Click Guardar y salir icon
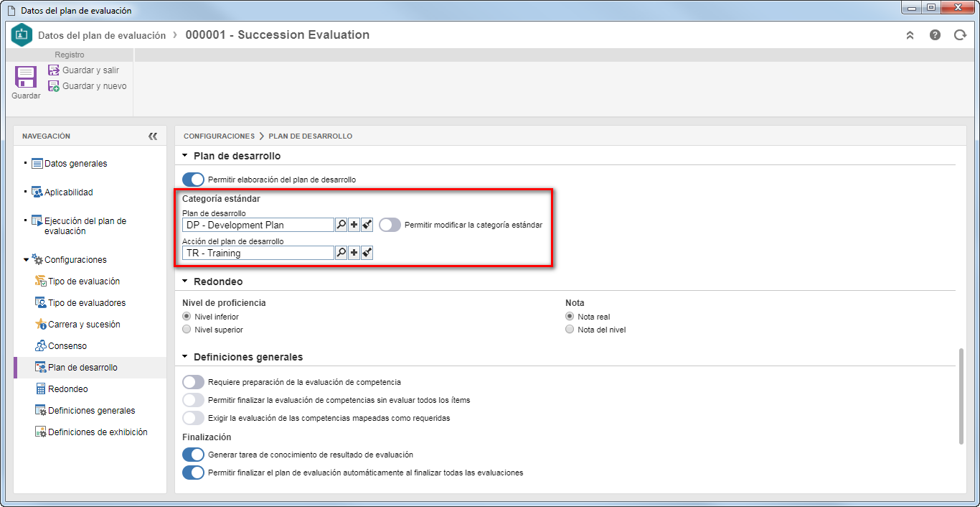The height and width of the screenshot is (507, 980). [x=54, y=70]
